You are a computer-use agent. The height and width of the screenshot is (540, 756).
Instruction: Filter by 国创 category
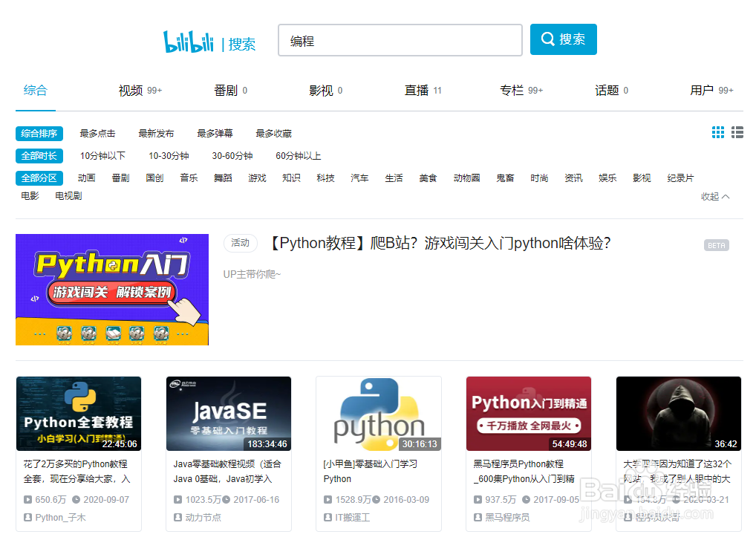[154, 178]
